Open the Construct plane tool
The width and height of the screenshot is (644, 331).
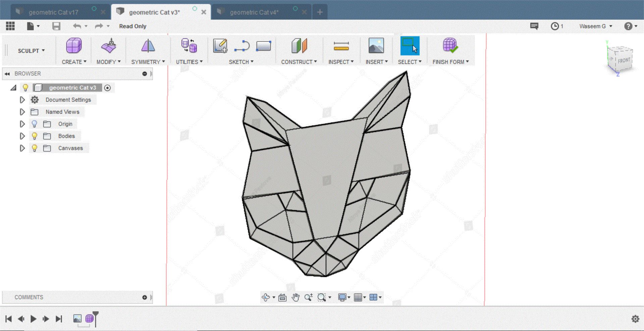click(299, 46)
